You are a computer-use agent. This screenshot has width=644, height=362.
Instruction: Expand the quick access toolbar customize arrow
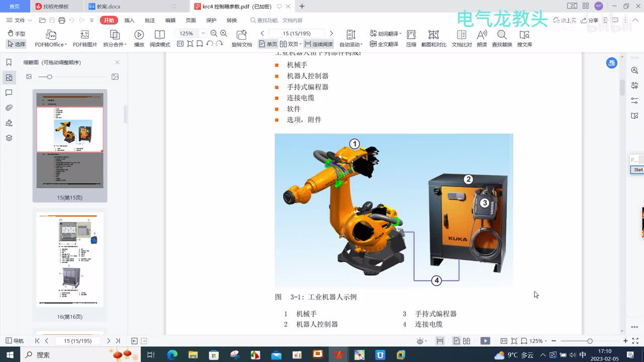[x=92, y=20]
